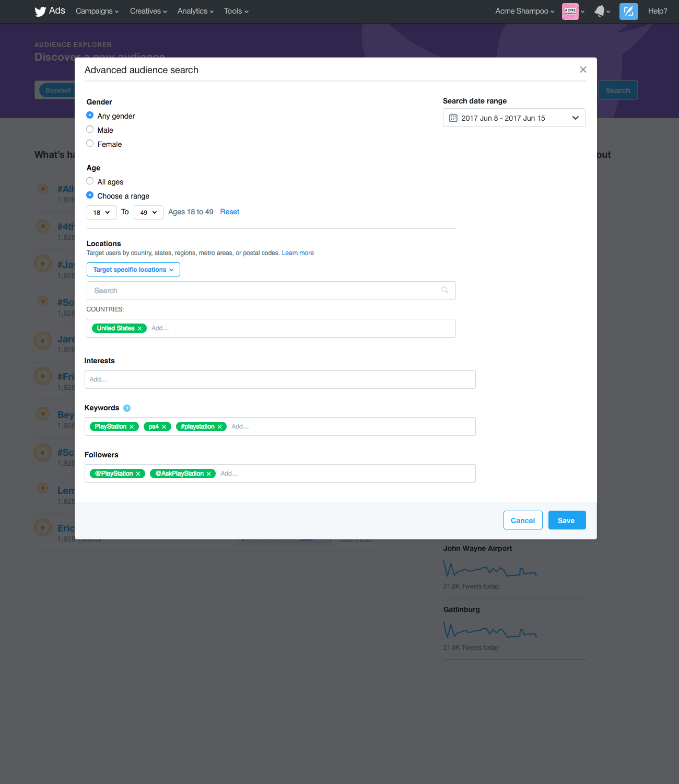The height and width of the screenshot is (784, 679).
Task: Click the Twitter bird Ads logo
Action: (x=50, y=11)
